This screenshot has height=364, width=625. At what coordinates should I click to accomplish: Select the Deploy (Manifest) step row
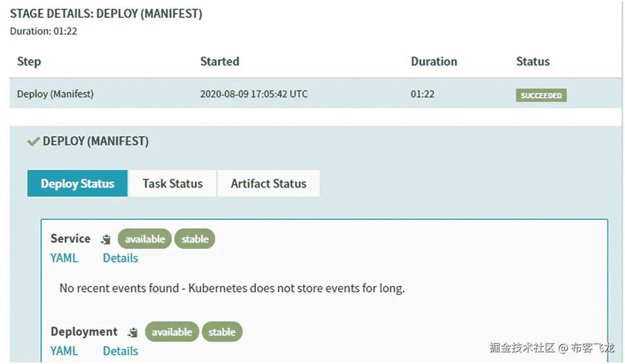click(55, 93)
